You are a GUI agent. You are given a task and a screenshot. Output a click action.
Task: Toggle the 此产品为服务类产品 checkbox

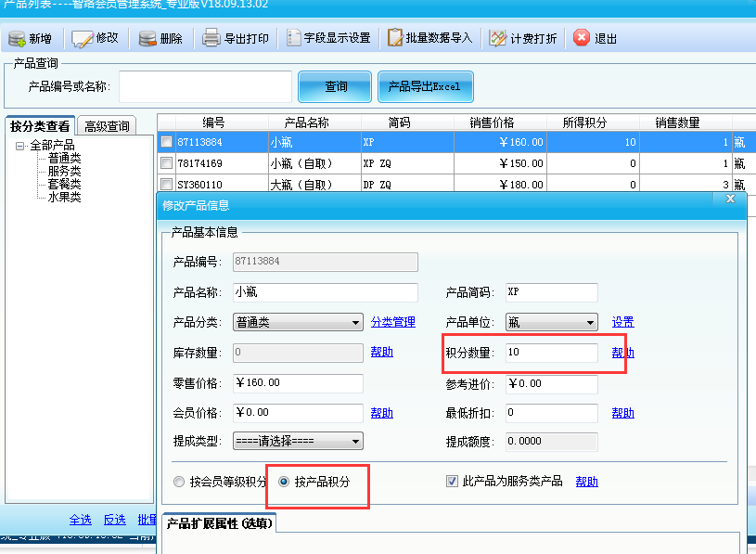click(453, 482)
